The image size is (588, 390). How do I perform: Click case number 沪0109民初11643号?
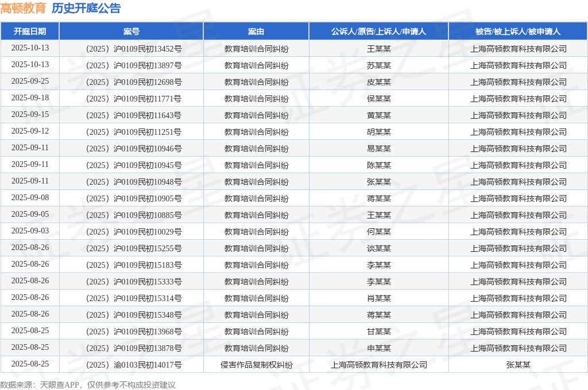[x=148, y=115]
